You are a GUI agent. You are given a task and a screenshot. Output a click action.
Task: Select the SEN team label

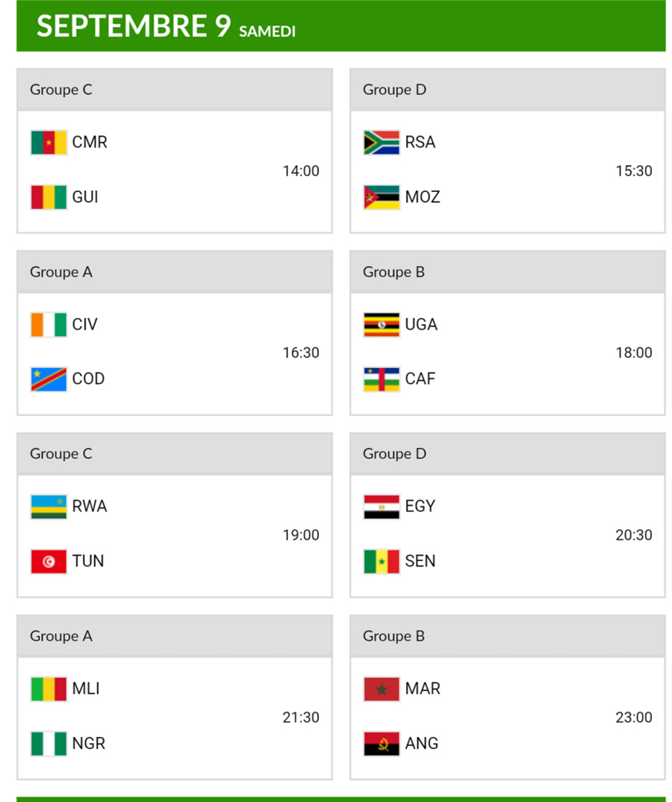tap(420, 562)
